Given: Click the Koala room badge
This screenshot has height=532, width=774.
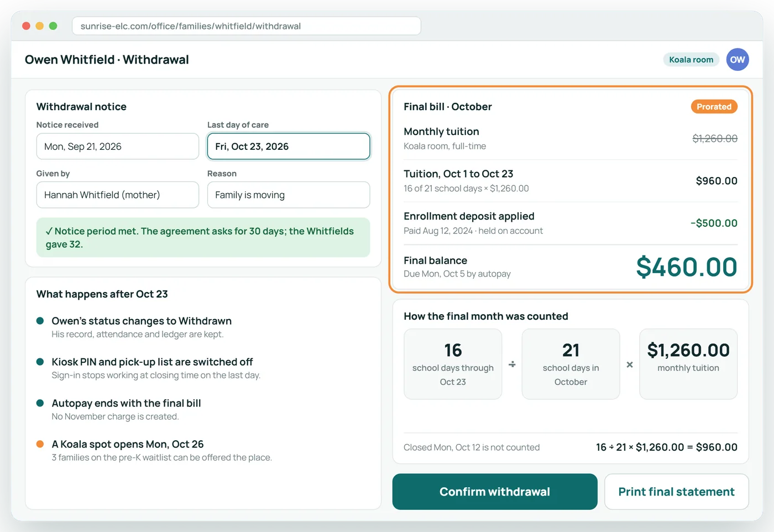Looking at the screenshot, I should point(691,60).
